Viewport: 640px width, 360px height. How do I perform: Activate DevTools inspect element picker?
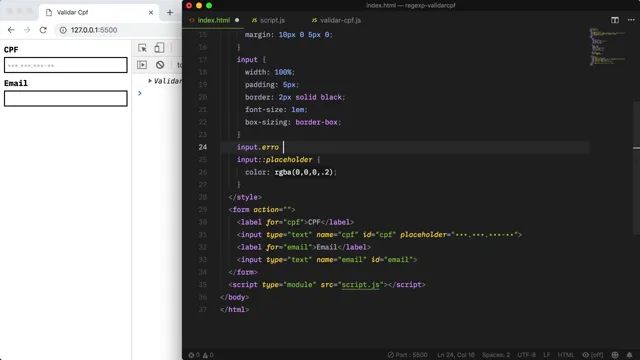click(x=142, y=48)
